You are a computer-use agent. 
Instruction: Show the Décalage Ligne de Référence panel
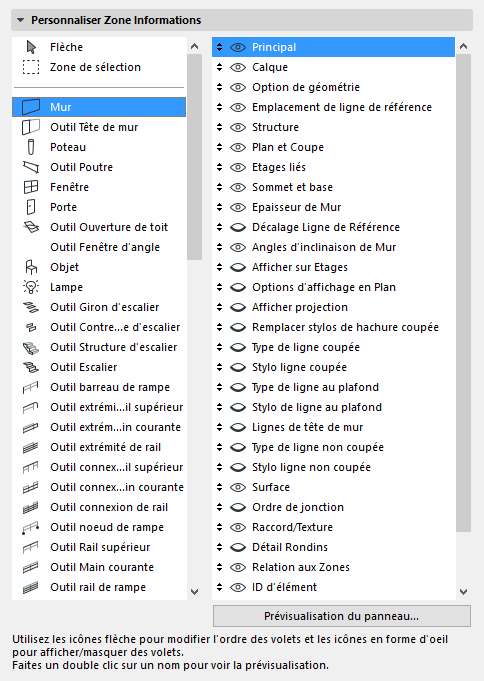[238, 227]
